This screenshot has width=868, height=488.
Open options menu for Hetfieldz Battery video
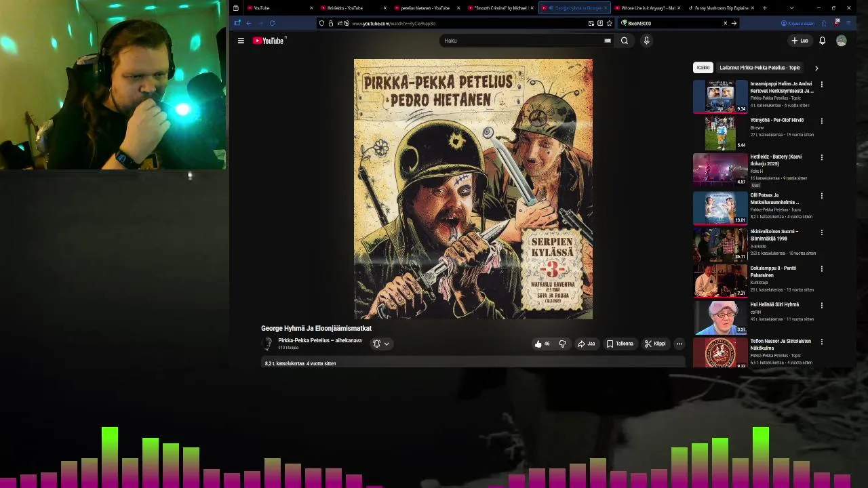coord(821,157)
